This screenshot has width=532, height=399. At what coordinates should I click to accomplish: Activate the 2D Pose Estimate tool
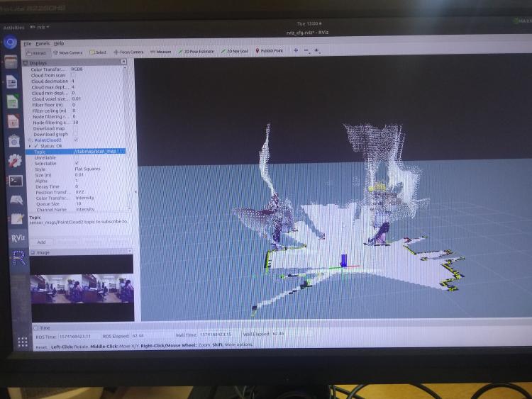(196, 52)
